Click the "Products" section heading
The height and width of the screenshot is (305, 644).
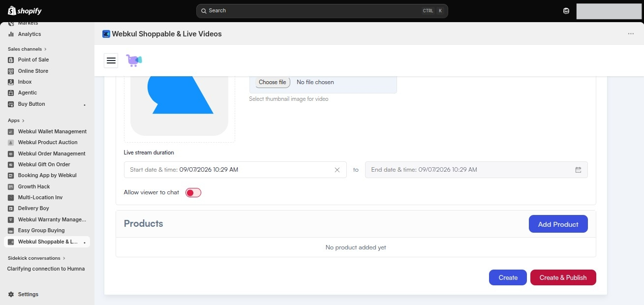point(143,223)
